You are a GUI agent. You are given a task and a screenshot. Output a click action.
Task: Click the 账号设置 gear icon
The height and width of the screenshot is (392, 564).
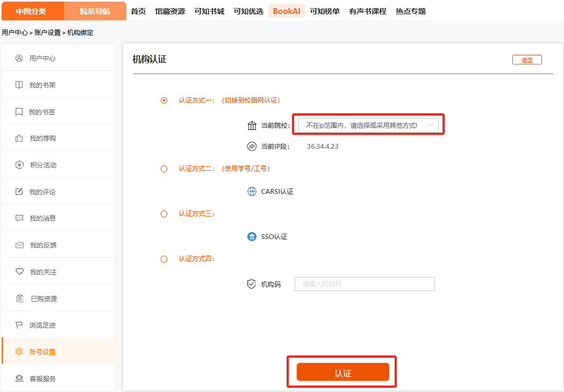click(x=19, y=352)
